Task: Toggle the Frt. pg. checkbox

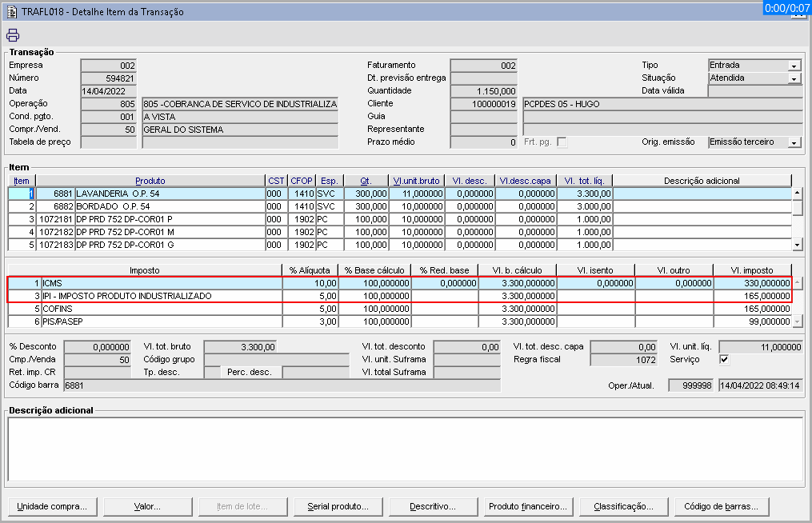Action: [x=562, y=142]
